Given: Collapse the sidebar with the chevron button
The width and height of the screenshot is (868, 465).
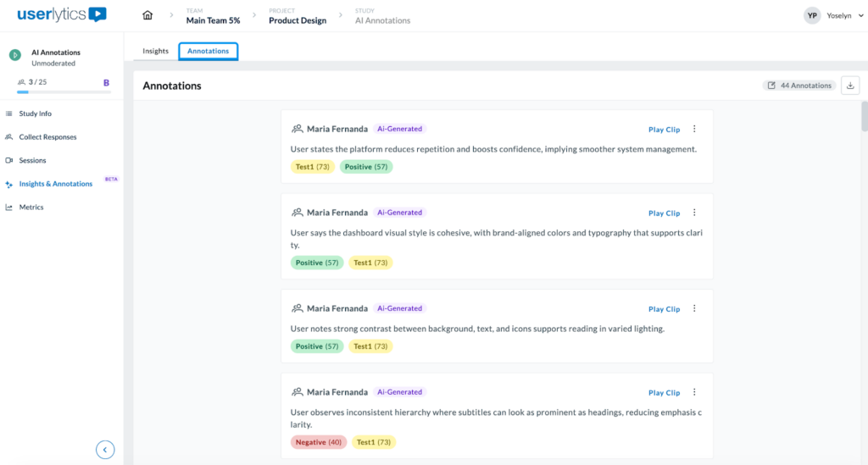Looking at the screenshot, I should (x=105, y=450).
